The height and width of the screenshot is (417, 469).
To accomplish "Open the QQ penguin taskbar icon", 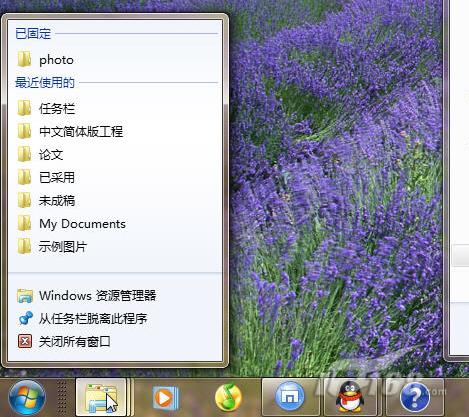I will pos(349,397).
